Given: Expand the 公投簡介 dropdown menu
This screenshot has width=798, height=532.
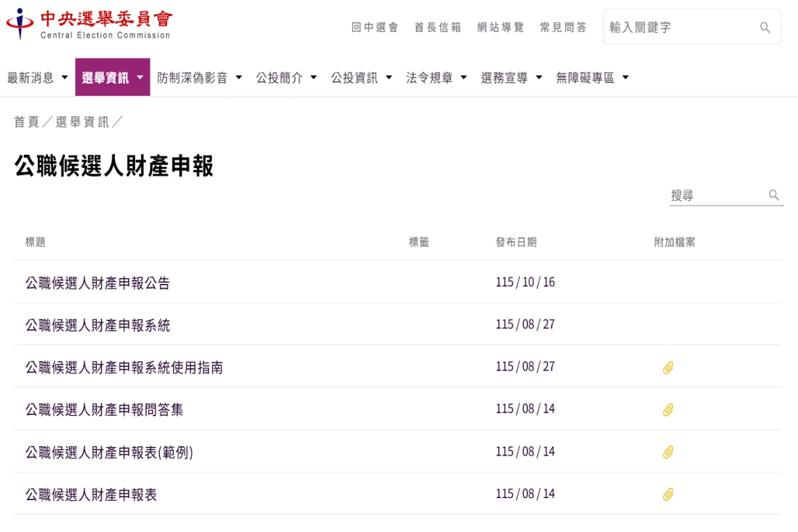Looking at the screenshot, I should (x=287, y=78).
